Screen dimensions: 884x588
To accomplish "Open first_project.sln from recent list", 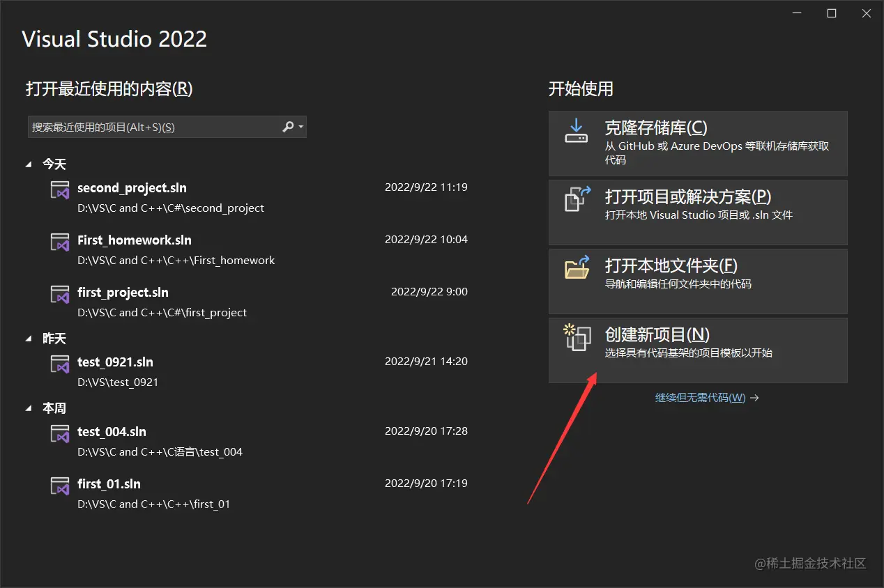I will [123, 293].
